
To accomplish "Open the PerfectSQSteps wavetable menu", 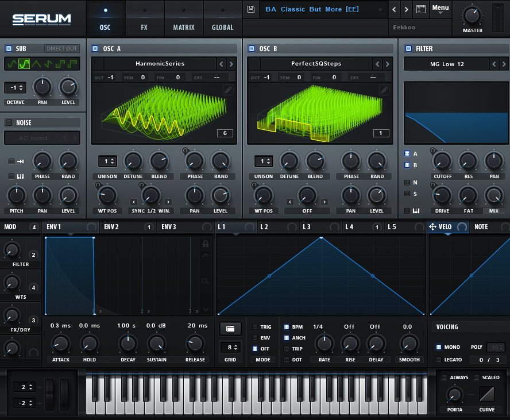I will (316, 64).
